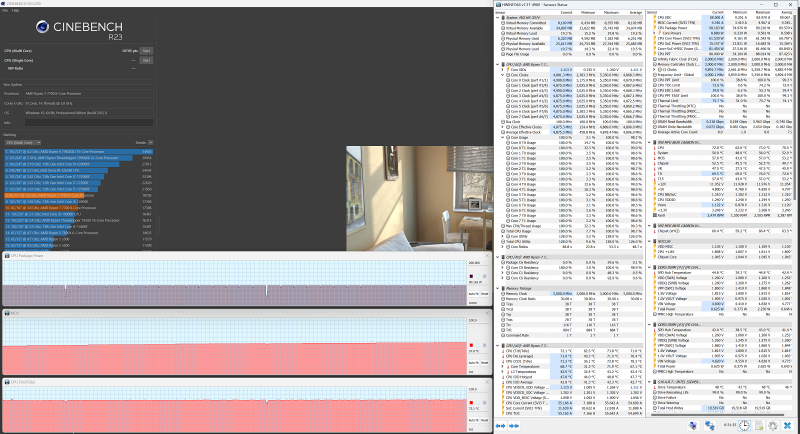Open CPU (Multi Core) ranking dropdown in Cinebench
800x434 pixels.
(22, 143)
